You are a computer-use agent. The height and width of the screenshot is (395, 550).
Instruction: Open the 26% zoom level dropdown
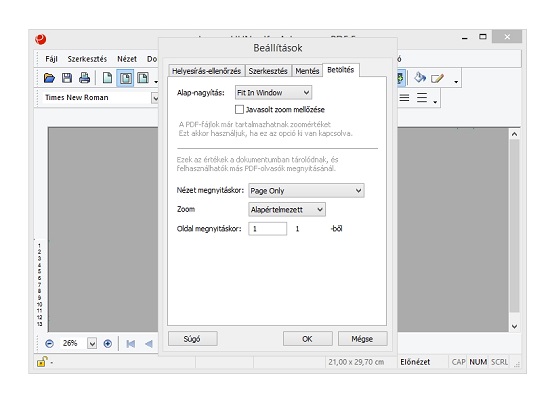[x=92, y=344]
